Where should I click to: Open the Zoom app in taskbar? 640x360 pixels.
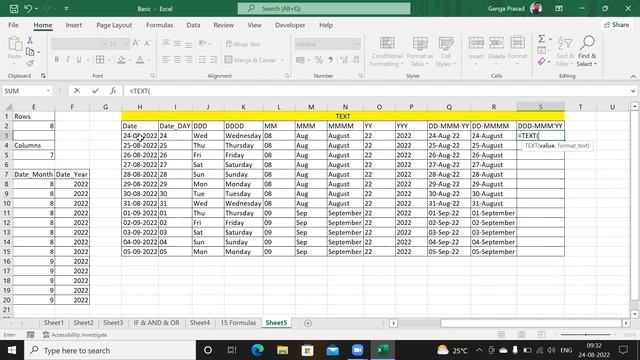(x=358, y=350)
